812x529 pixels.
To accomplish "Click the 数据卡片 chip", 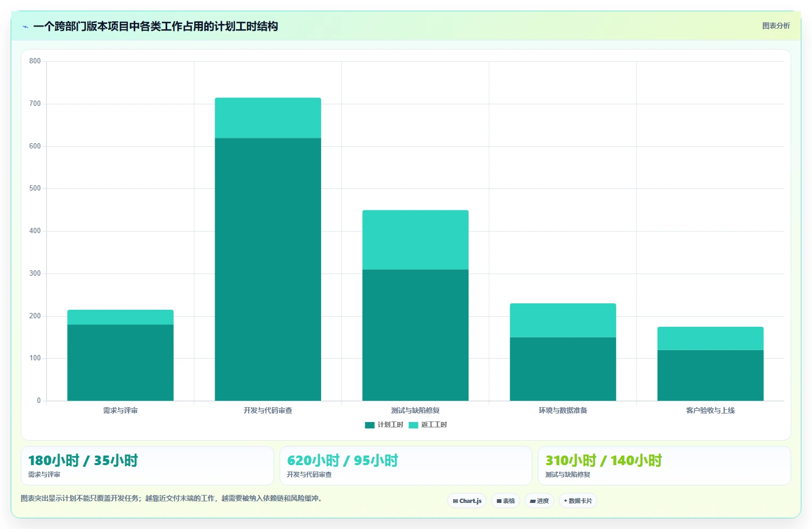I will click(578, 501).
